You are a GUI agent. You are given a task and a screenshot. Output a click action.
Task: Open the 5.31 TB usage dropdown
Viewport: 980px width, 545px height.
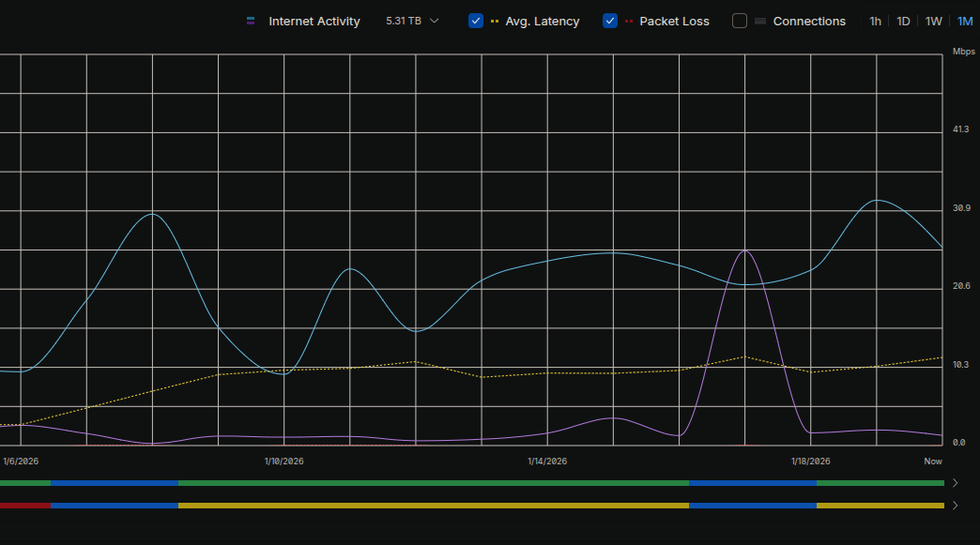tap(412, 21)
